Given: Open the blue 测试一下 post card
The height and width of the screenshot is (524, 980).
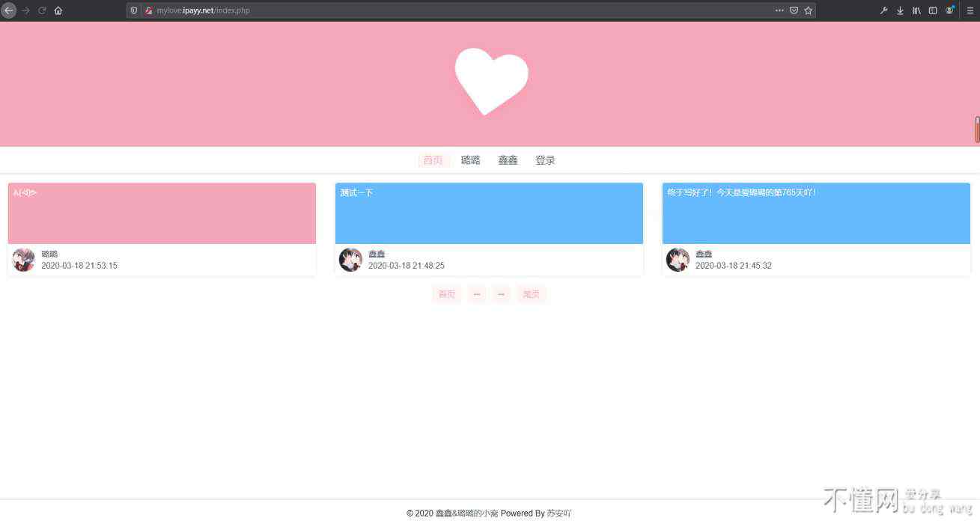Looking at the screenshot, I should [489, 213].
